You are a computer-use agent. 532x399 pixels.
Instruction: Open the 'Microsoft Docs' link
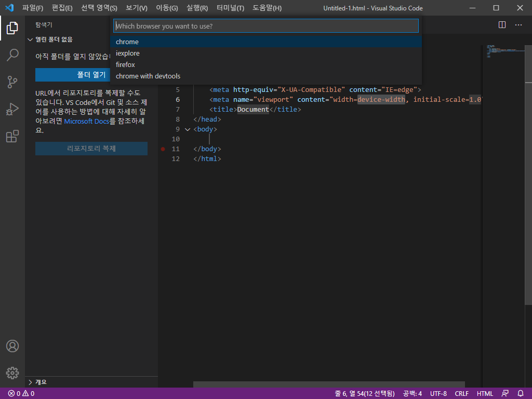(87, 121)
